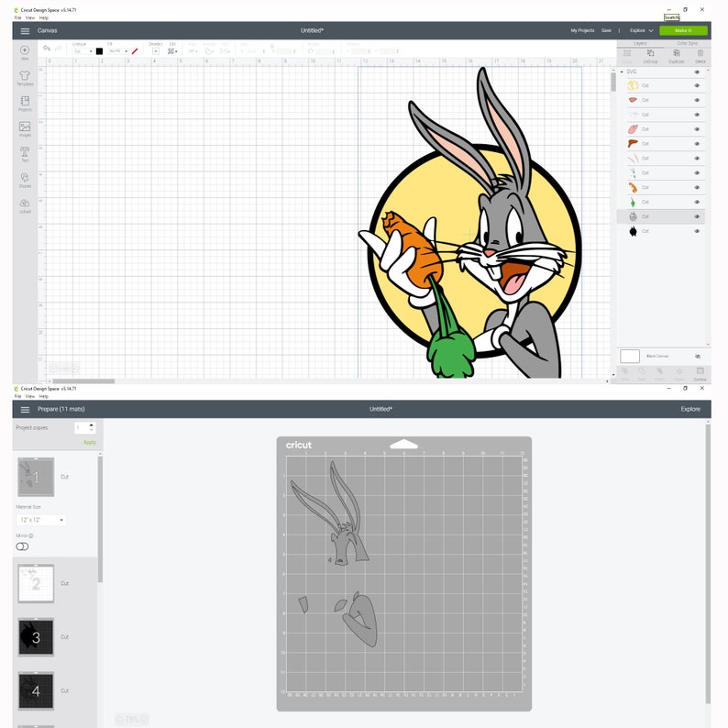Open the Linetype dropdown
Screen dimensions: 728x728
pyautogui.click(x=83, y=51)
